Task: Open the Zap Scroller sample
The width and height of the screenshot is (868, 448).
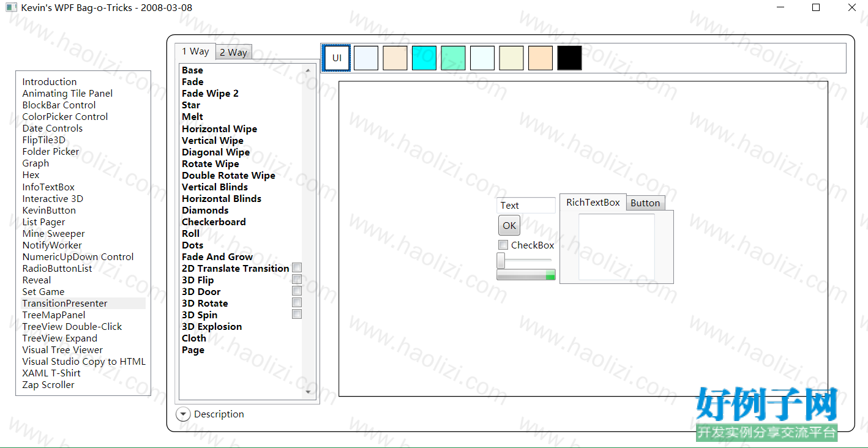Action: coord(48,385)
